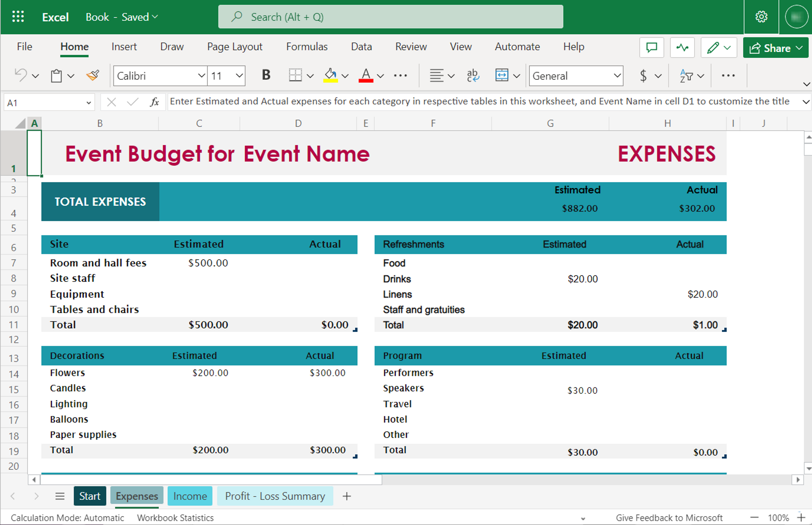
Task: Open the Catch up activity icon
Action: [x=682, y=47]
